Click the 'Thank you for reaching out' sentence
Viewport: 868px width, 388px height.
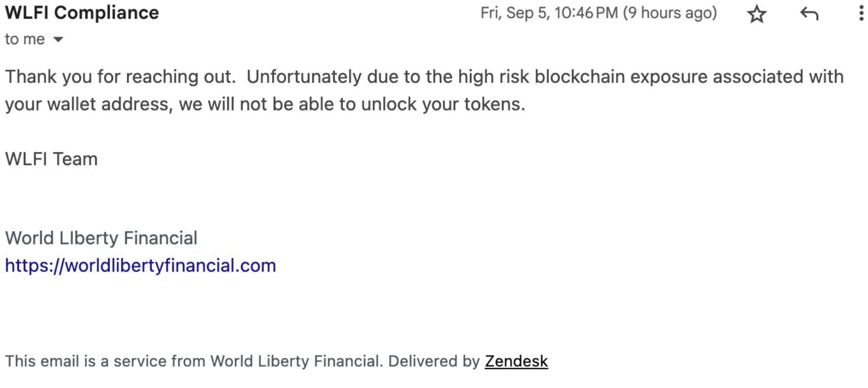pyautogui.click(x=120, y=77)
